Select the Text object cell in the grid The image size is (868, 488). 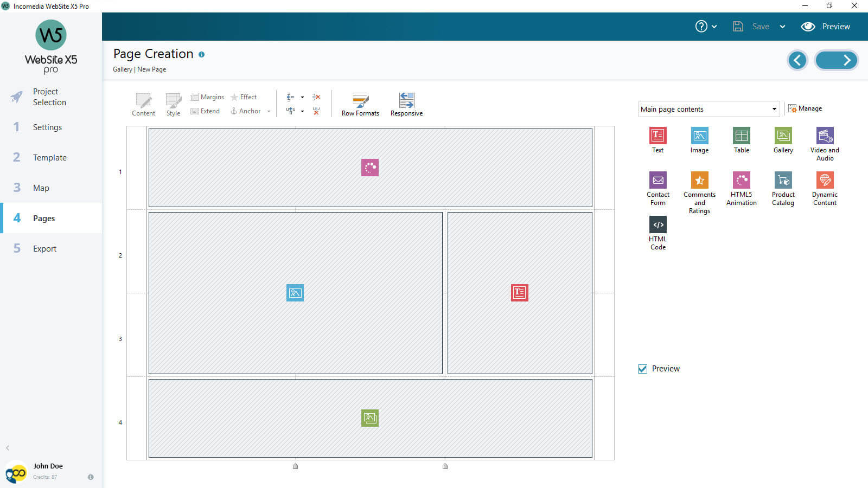pos(520,293)
